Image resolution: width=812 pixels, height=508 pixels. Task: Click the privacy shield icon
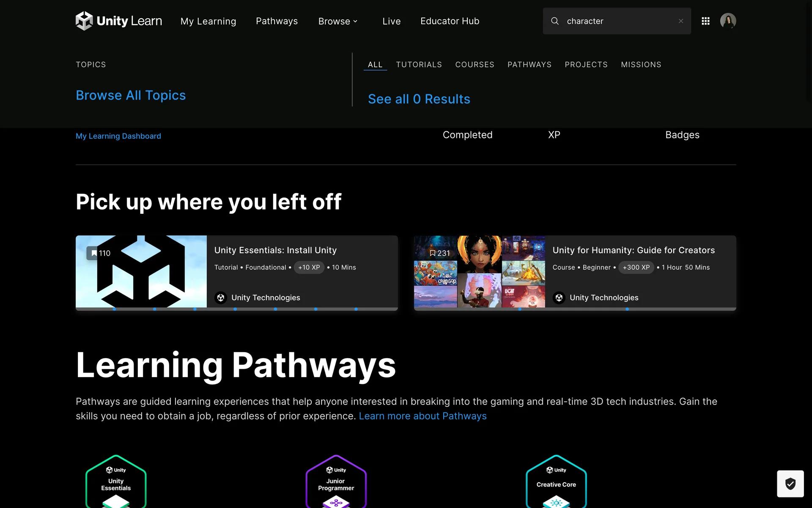tap(790, 483)
